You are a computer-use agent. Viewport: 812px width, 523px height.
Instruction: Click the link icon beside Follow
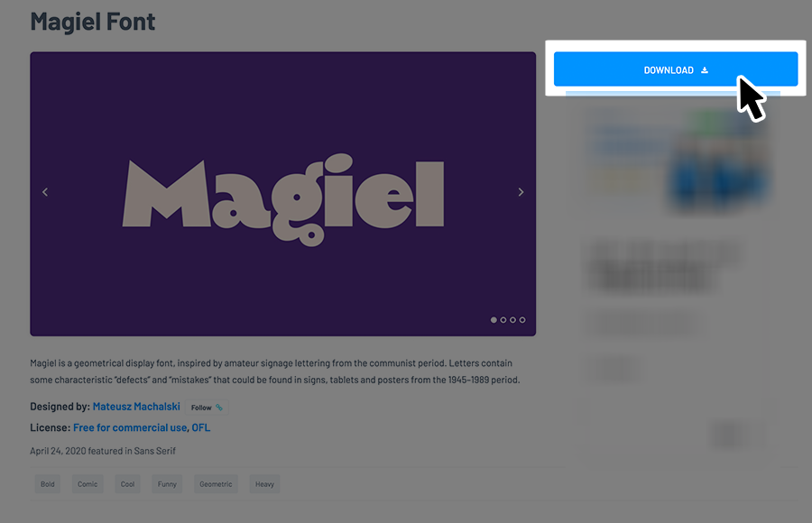pos(219,408)
